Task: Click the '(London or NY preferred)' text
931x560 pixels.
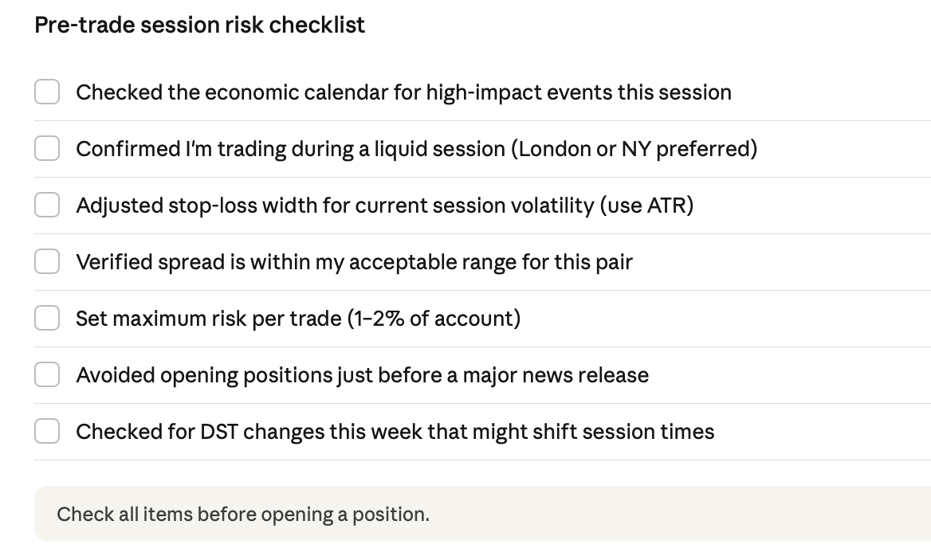Action: pyautogui.click(x=634, y=149)
